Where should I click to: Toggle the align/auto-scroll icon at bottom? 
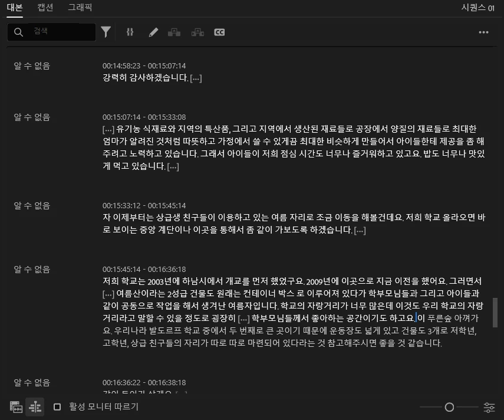(x=35, y=407)
